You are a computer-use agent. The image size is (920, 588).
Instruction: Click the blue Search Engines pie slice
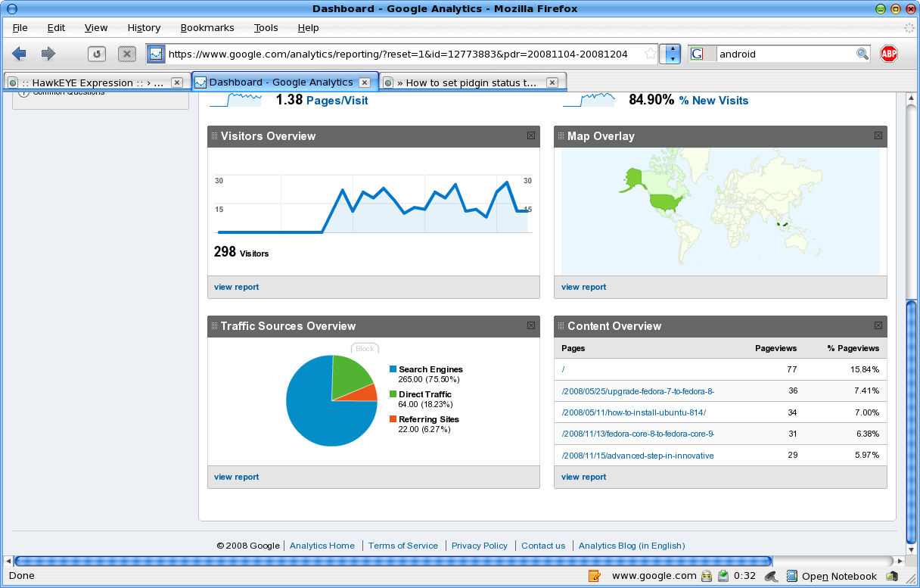pos(318,412)
